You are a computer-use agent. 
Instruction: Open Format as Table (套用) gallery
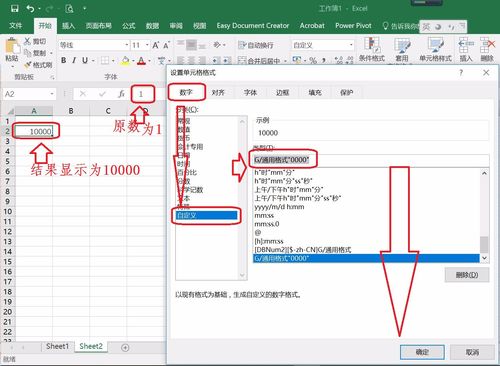pos(402,50)
